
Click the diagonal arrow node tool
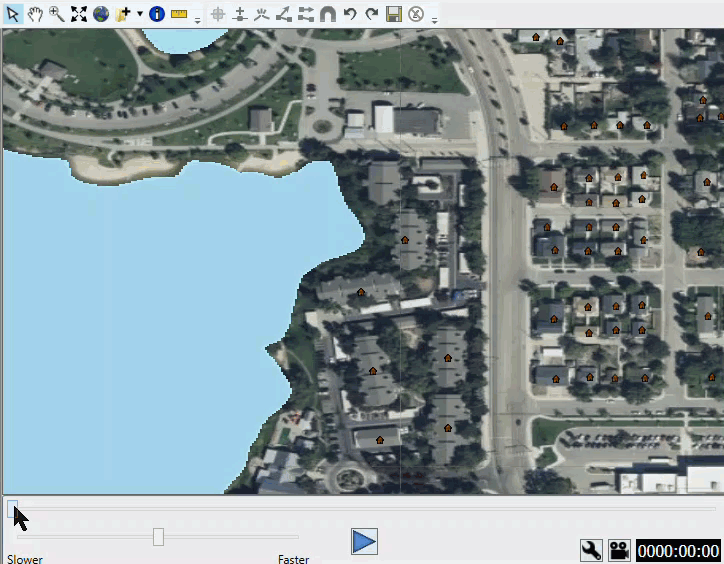pyautogui.click(x=284, y=14)
